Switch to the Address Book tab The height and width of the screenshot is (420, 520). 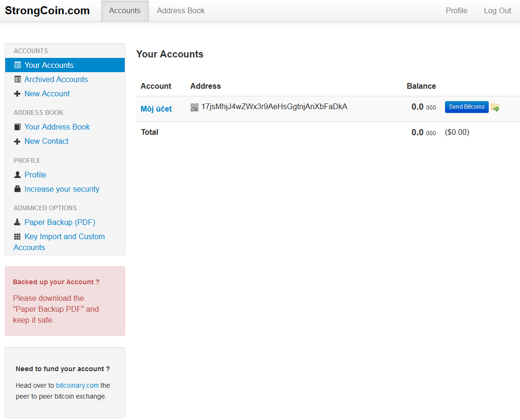coord(181,10)
